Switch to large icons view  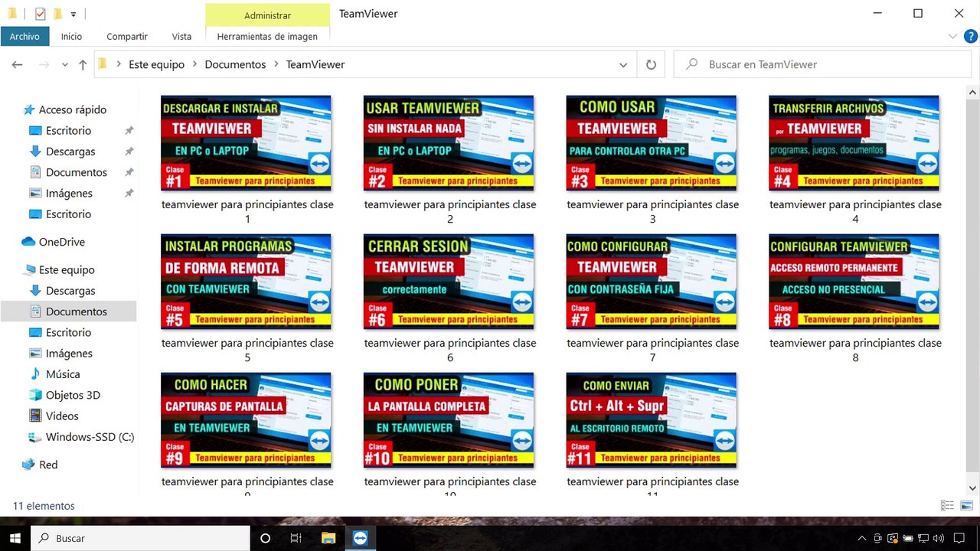click(967, 506)
